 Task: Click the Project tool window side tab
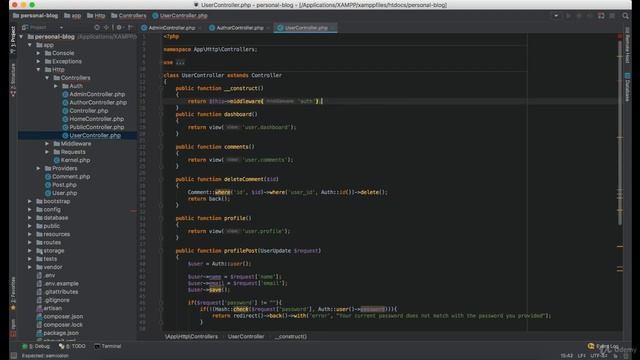(13, 40)
